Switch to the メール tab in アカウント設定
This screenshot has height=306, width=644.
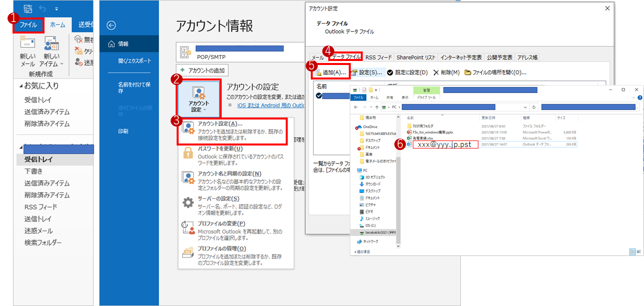pyautogui.click(x=318, y=57)
